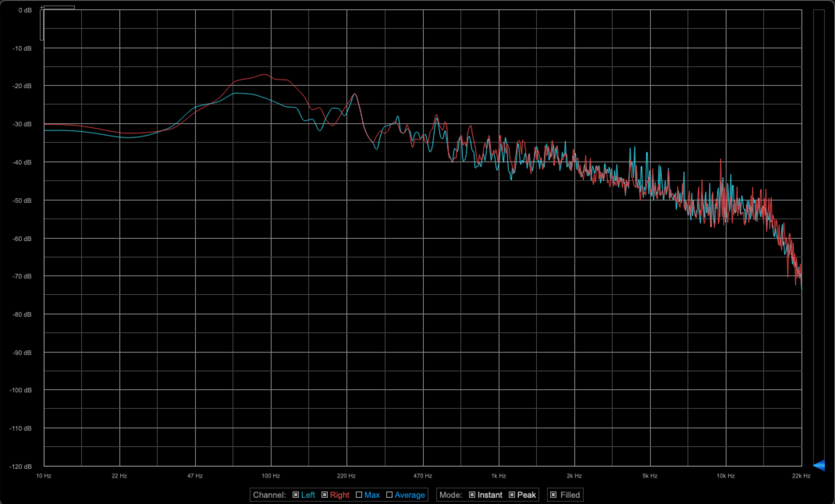Toggle the Instant mode checkbox
The width and height of the screenshot is (835, 504).
pos(472,495)
